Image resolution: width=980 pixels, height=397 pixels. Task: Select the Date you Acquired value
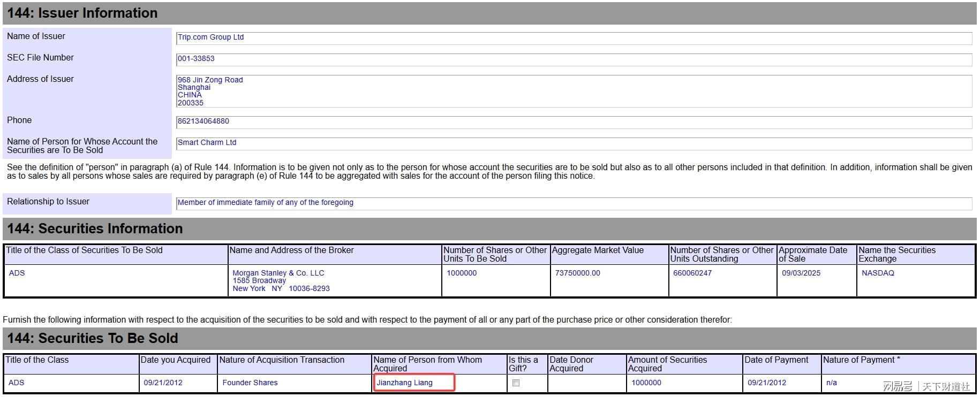[x=163, y=383]
